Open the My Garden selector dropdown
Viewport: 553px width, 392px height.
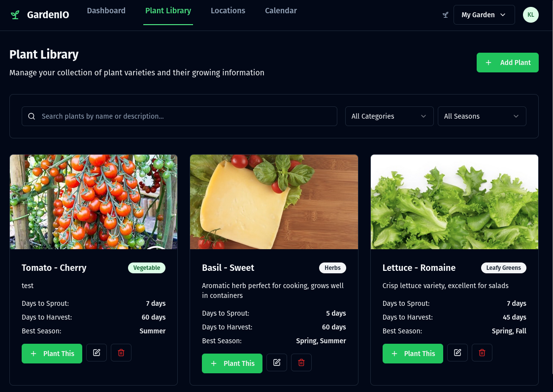point(484,15)
